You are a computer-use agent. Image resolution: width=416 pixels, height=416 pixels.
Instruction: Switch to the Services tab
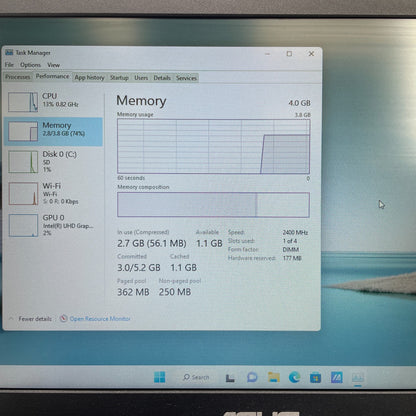point(186,78)
